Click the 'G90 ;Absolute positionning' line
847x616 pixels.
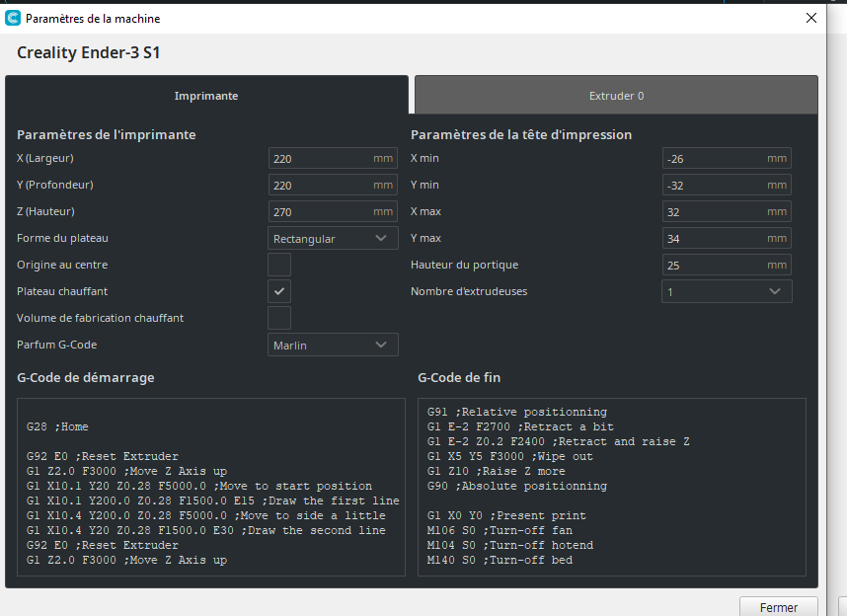click(517, 487)
